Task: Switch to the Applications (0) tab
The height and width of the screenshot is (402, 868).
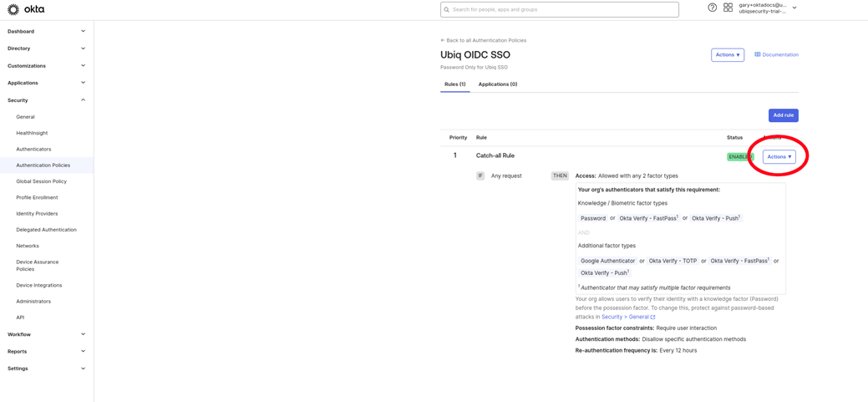Action: pyautogui.click(x=498, y=84)
